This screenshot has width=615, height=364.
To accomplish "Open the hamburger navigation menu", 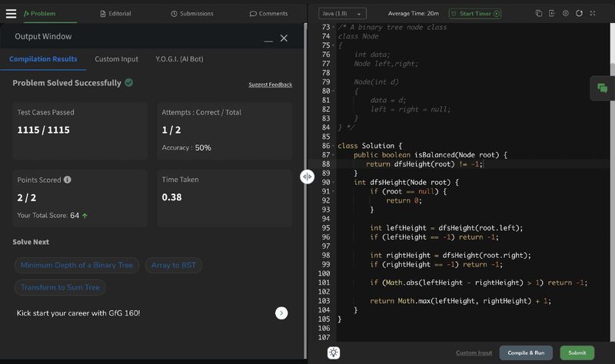I will (11, 13).
